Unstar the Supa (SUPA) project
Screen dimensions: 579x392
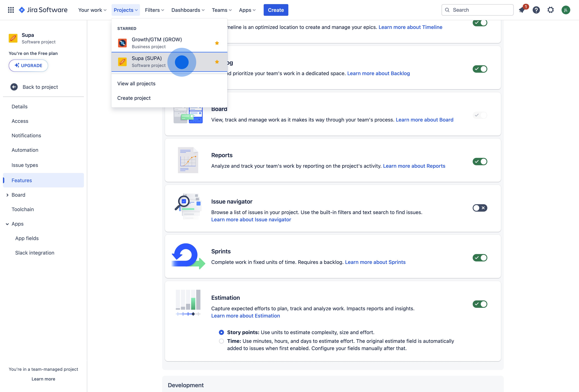(217, 62)
